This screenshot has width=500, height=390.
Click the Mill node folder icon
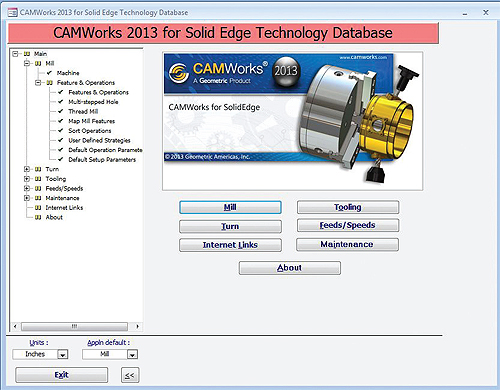point(38,63)
